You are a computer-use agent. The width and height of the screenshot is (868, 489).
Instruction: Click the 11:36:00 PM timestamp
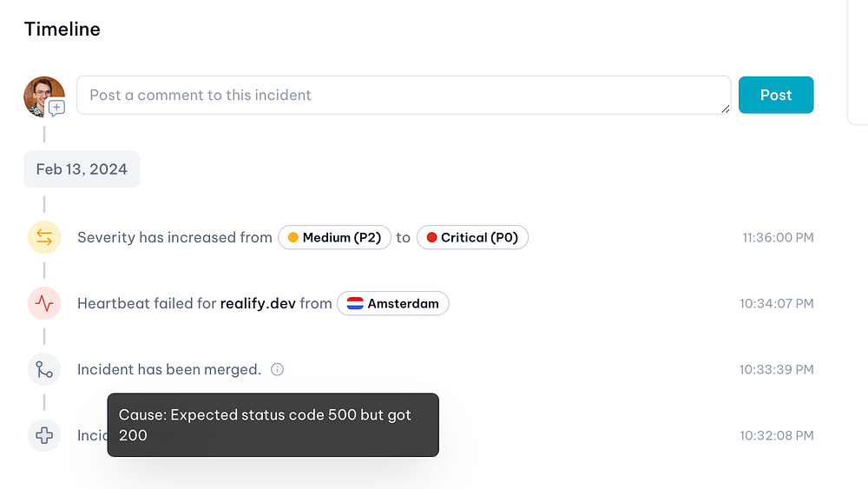point(778,237)
